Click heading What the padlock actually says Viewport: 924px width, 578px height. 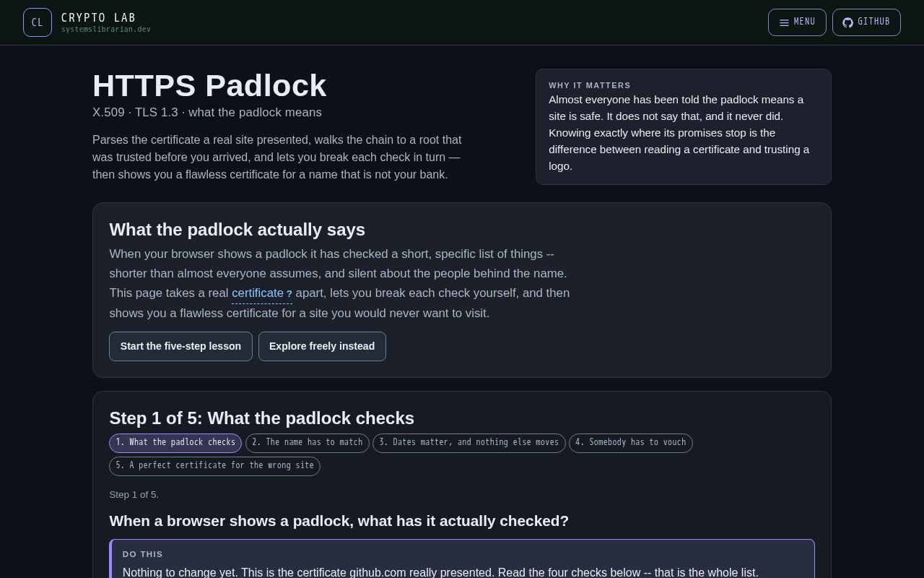click(x=237, y=230)
